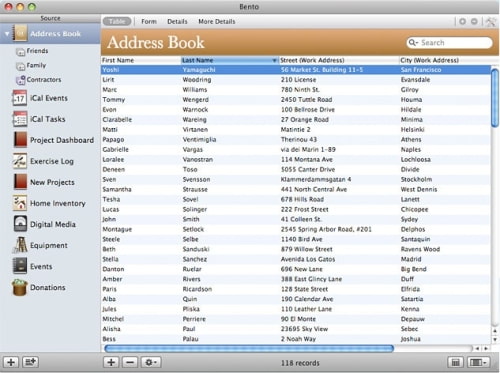Select the cell '2545 Spring Arbor Road, #201'

tap(326, 229)
